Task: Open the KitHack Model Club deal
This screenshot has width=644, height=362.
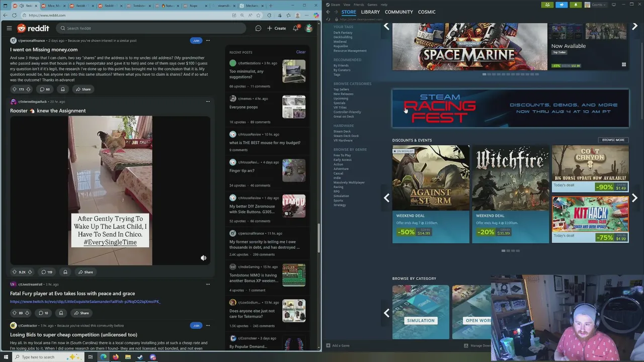Action: click(x=590, y=219)
